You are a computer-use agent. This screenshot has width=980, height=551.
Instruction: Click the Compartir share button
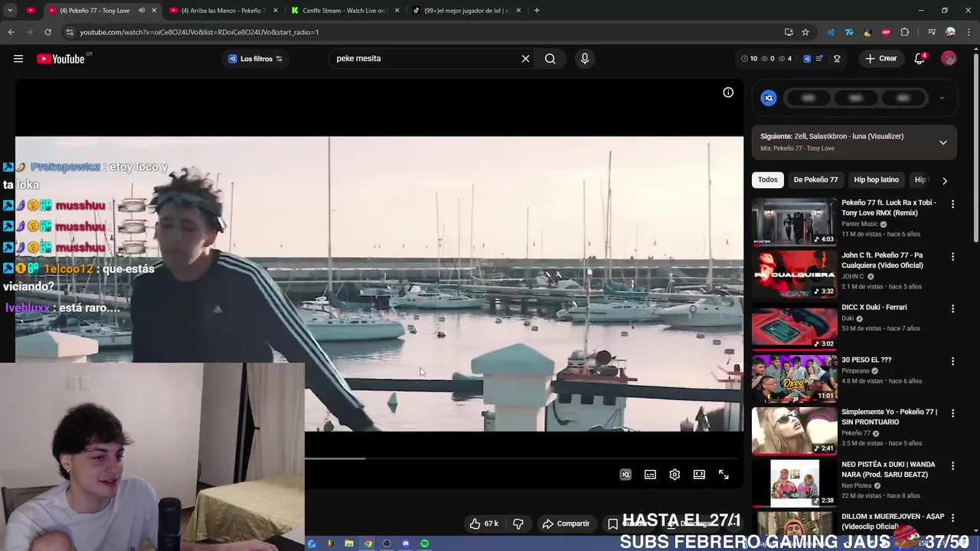click(x=566, y=523)
